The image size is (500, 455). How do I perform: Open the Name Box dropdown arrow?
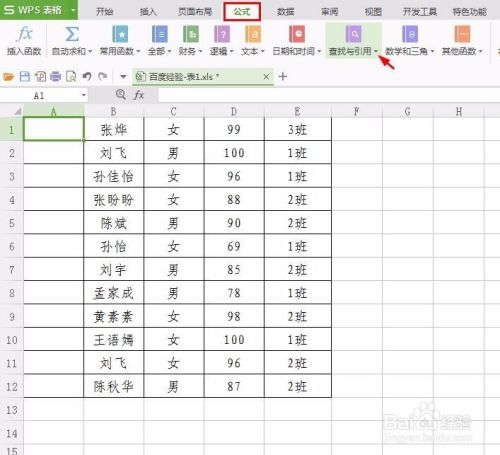pos(84,96)
